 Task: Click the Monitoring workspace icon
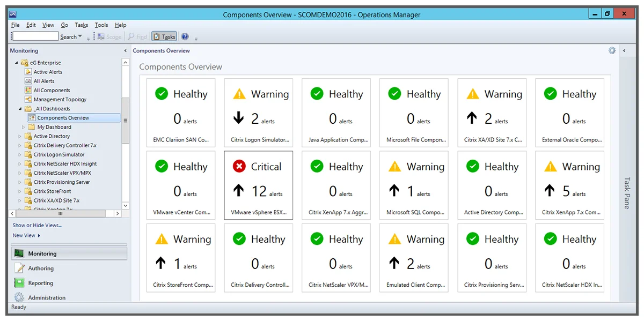pos(19,253)
